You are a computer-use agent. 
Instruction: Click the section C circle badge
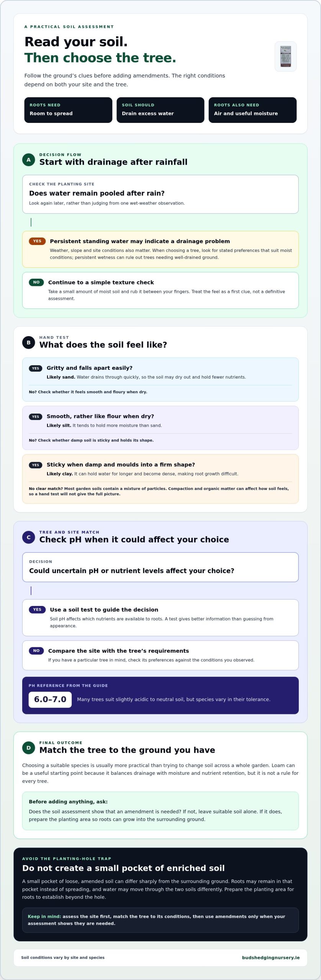pyautogui.click(x=29, y=537)
